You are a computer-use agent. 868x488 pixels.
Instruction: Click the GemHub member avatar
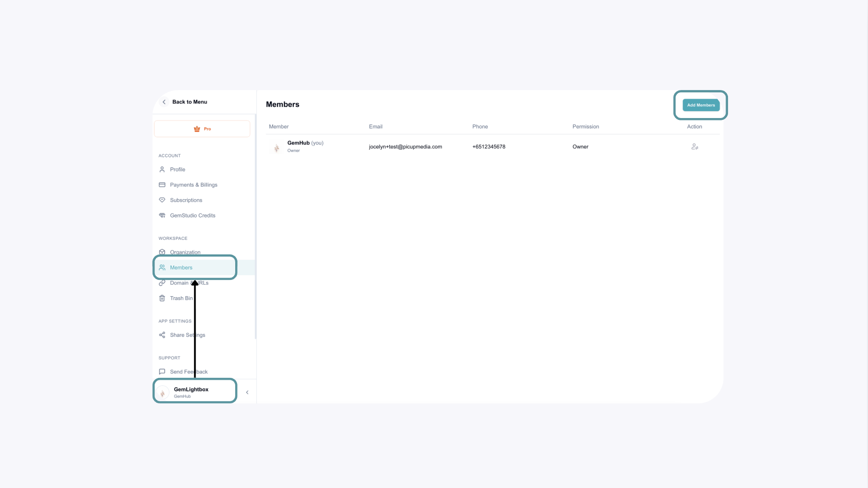point(277,147)
